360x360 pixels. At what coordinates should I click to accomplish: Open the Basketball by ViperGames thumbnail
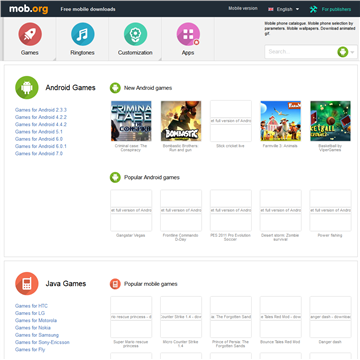330,121
